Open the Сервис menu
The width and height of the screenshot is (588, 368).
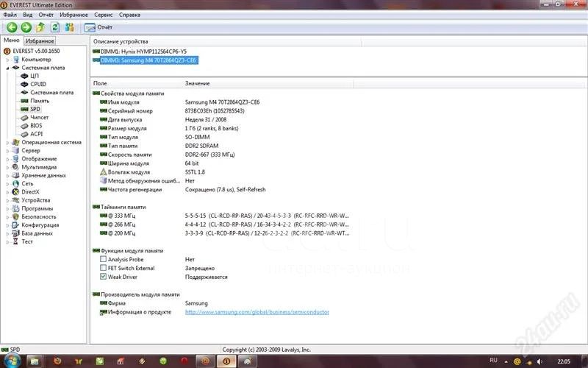(x=104, y=14)
